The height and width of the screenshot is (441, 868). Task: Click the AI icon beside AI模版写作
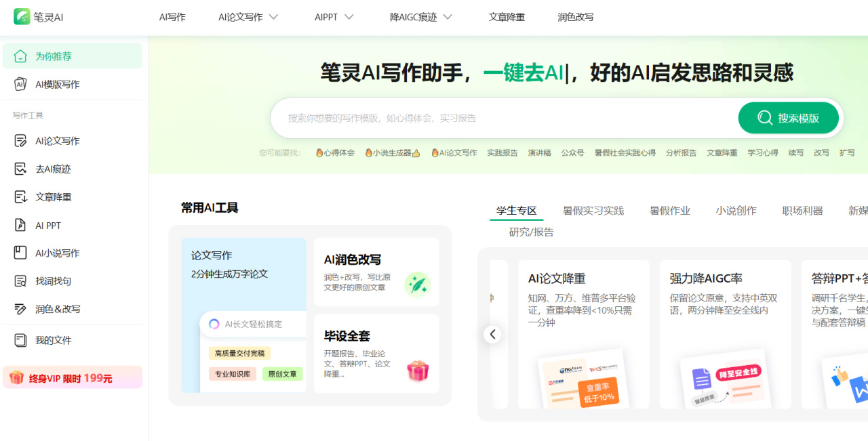[x=21, y=84]
